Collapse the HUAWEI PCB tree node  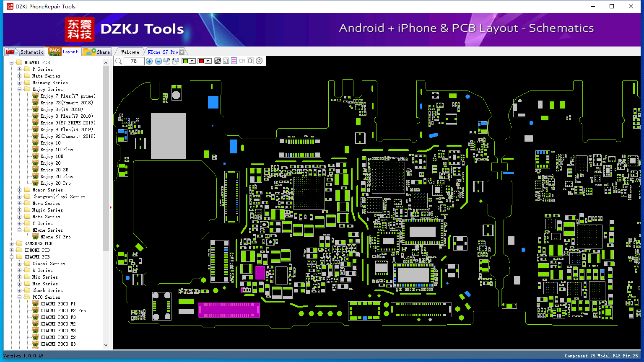click(x=12, y=62)
